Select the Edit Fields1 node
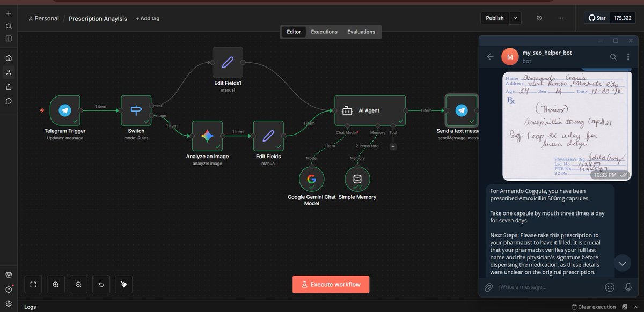Viewport: 644px width, 312px height. (x=228, y=62)
